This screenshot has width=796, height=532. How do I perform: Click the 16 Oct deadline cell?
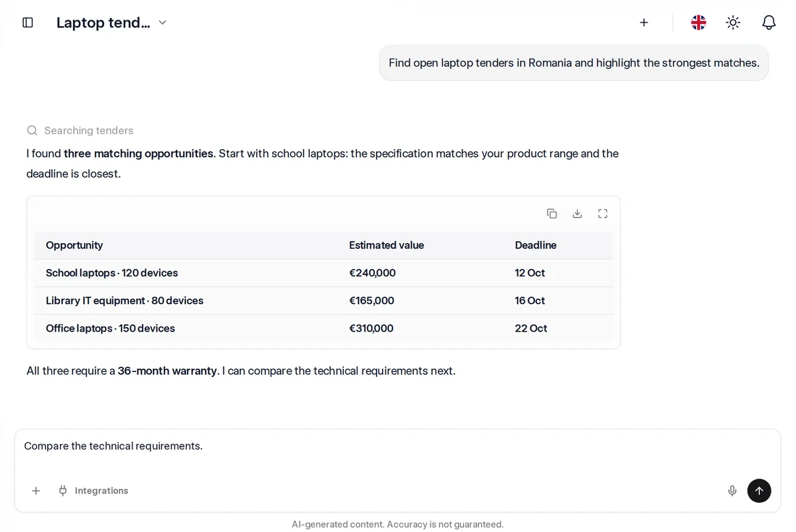(x=530, y=300)
